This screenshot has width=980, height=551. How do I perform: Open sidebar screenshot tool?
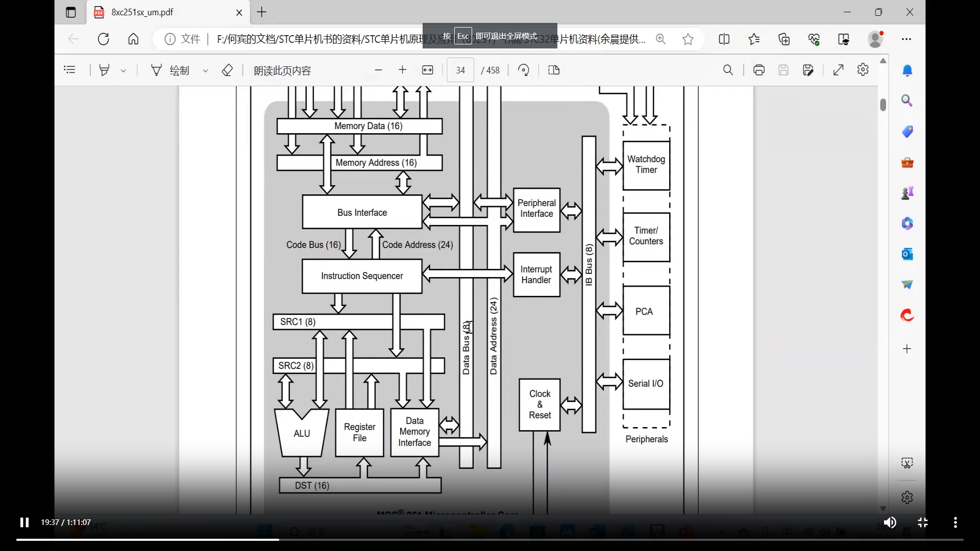coord(907,463)
